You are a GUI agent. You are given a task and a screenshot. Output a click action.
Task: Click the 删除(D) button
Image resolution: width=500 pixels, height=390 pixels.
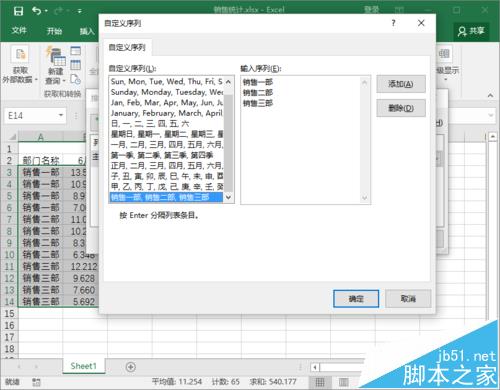[x=401, y=108]
